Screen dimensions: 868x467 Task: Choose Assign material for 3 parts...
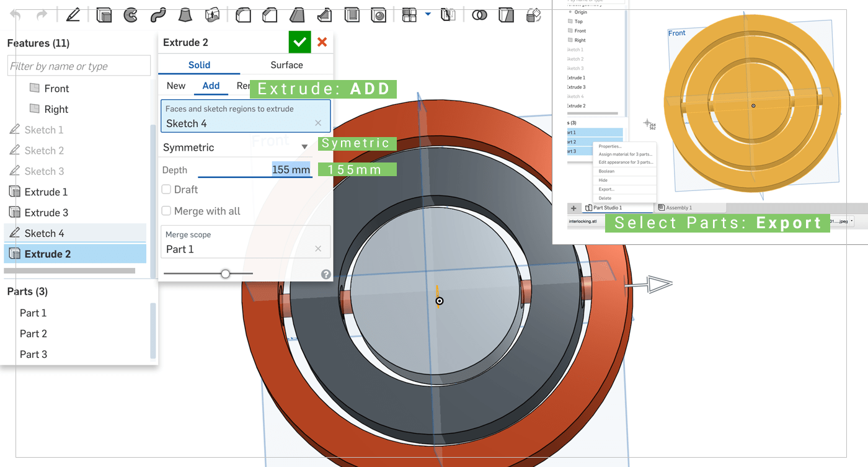(x=625, y=154)
